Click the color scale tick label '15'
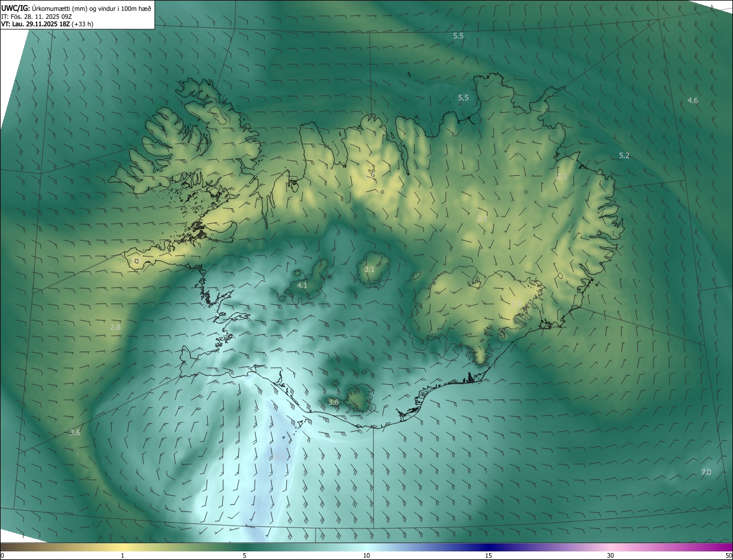This screenshot has height=560, width=733. [488, 555]
